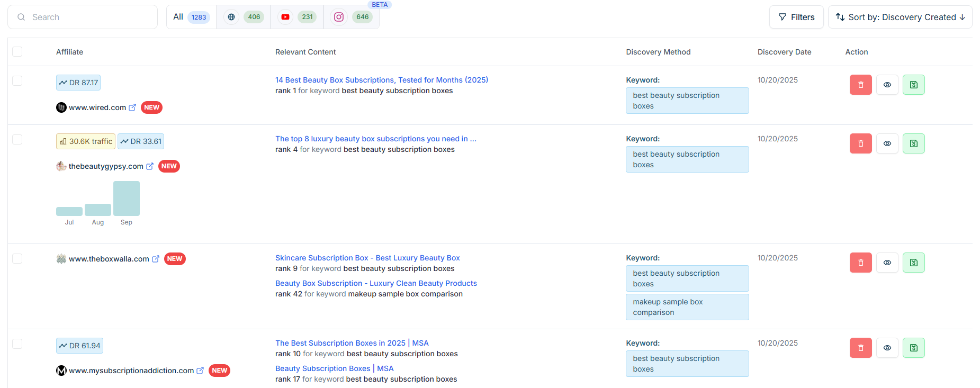This screenshot has height=388, width=980.
Task: Open www.wired.com external link icon
Action: click(x=132, y=107)
